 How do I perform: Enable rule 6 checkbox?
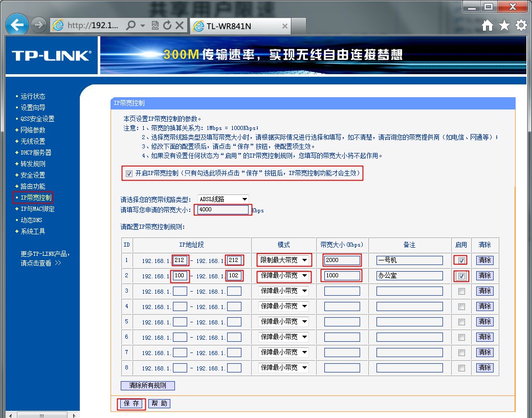coord(461,337)
